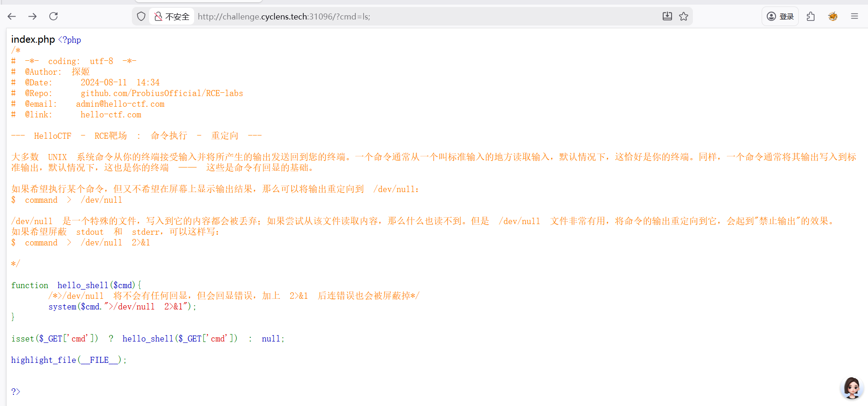Click the '<?php' opening tag

click(70, 40)
